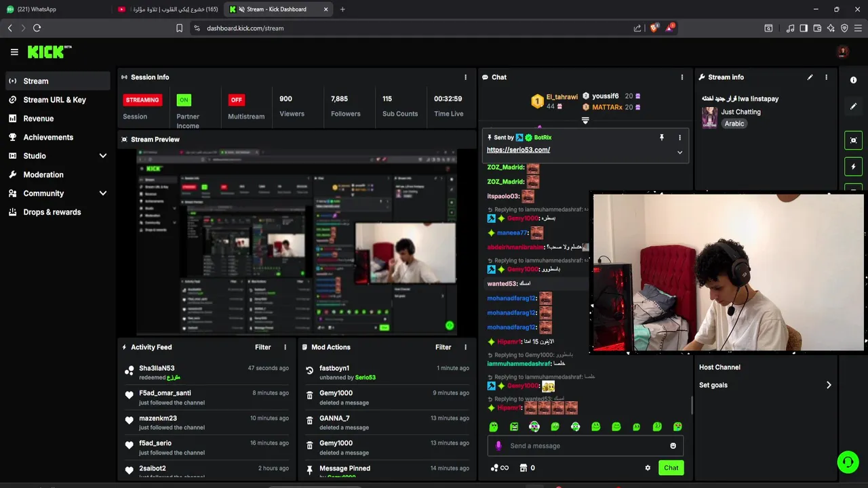Open Stream URL & Key in the sidebar

click(58, 100)
